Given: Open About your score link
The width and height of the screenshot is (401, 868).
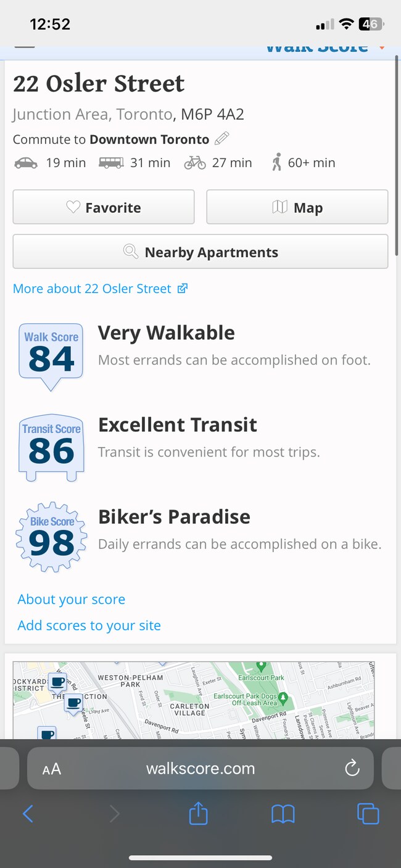Looking at the screenshot, I should pos(71,599).
